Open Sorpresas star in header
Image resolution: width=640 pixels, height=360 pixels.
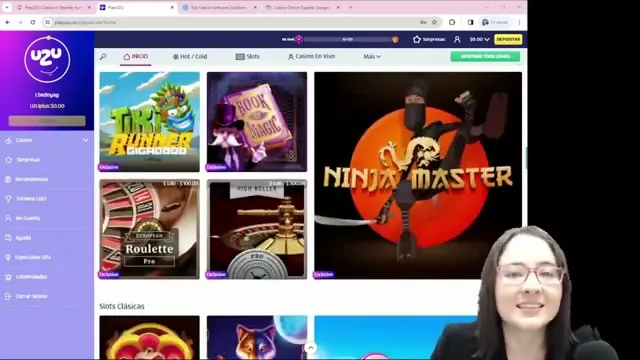pos(429,39)
